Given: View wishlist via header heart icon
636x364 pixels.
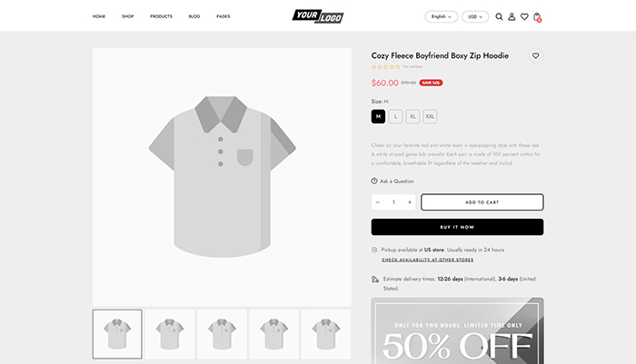Looking at the screenshot, I should [524, 16].
